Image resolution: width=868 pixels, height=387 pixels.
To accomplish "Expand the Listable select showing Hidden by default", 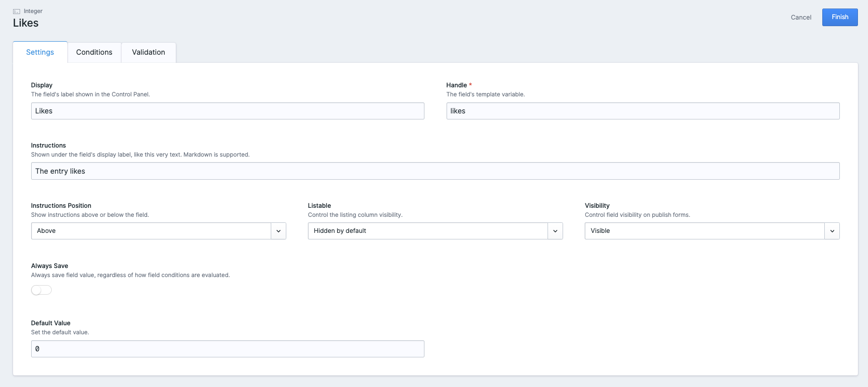I will 427,231.
